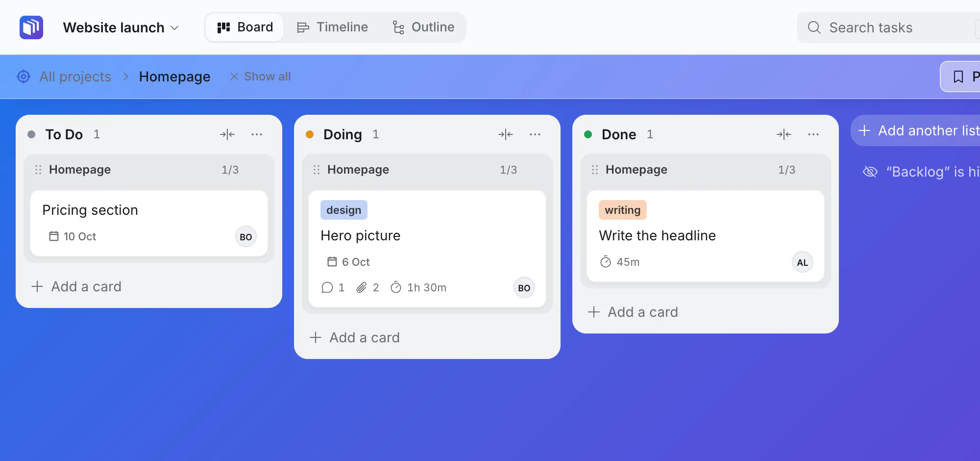The image size is (980, 461).
Task: Click the 1/3 counter in Done group
Action: pos(787,170)
